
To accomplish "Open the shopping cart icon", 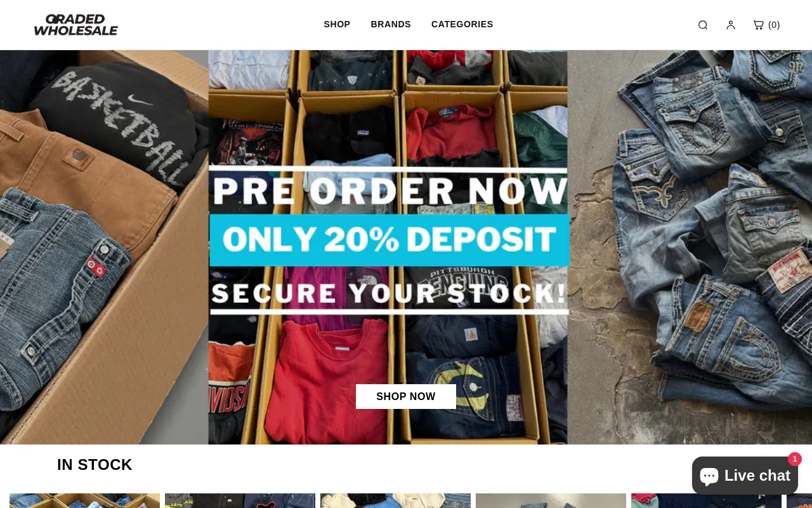I will coord(758,25).
